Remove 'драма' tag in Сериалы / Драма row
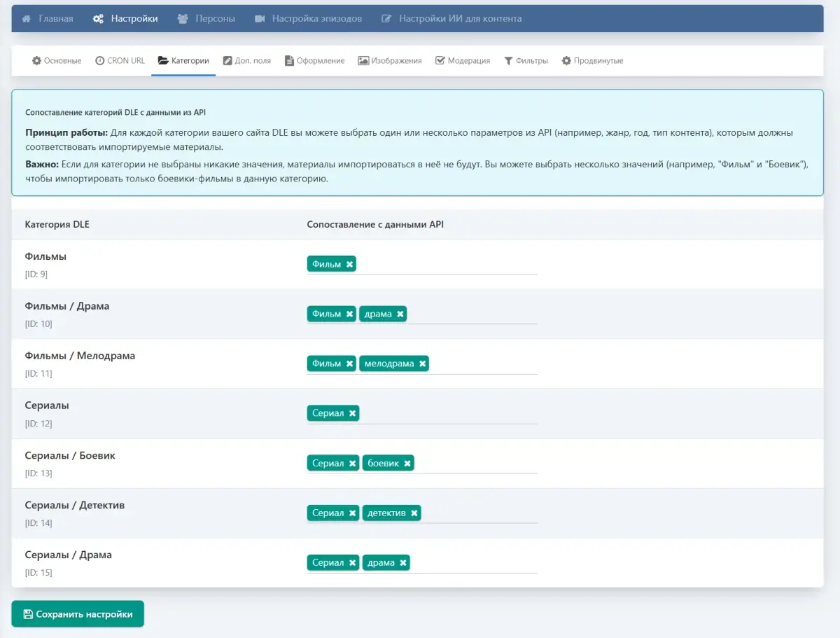The width and height of the screenshot is (840, 638). click(403, 562)
